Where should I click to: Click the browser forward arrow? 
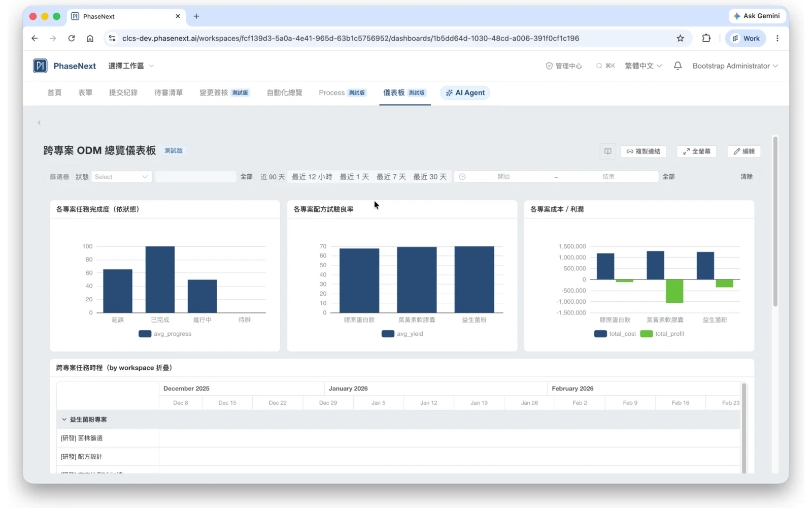[53, 38]
